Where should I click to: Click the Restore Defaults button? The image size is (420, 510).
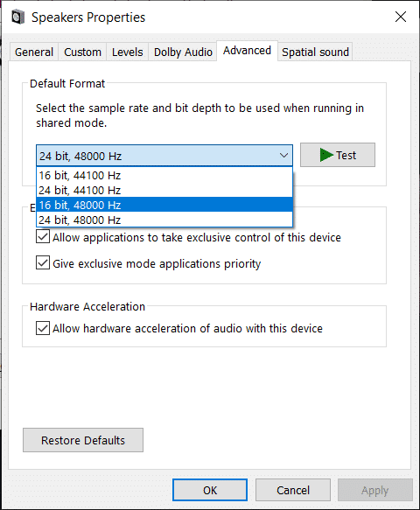pos(83,440)
